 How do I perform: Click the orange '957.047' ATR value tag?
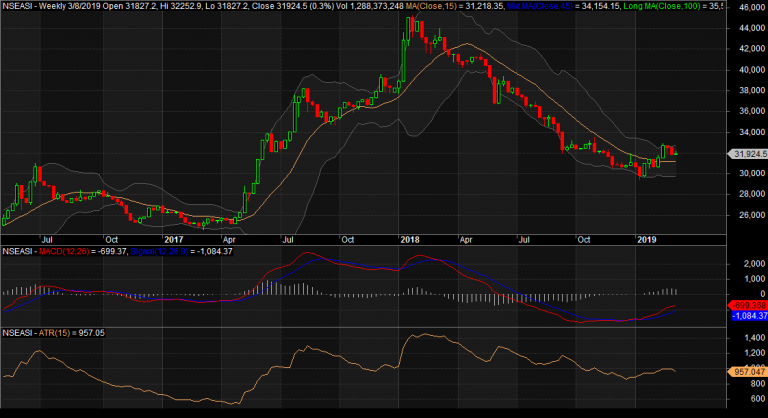point(749,372)
